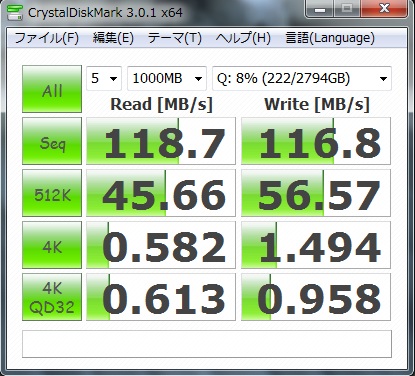Select the 4K write result 1.494

pyautogui.click(x=316, y=245)
